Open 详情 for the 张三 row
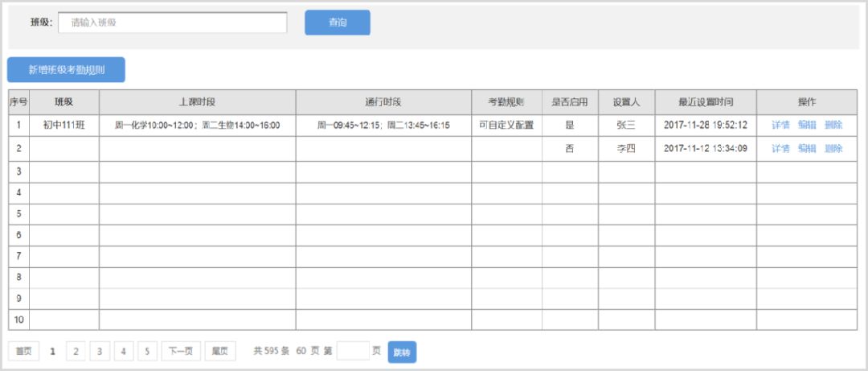The image size is (868, 371). pyautogui.click(x=780, y=126)
